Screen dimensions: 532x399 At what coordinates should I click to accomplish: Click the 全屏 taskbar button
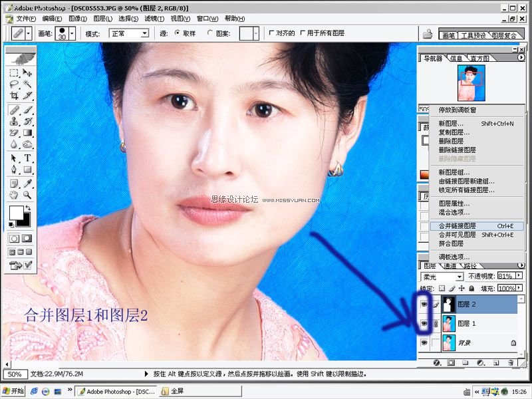coord(201,391)
